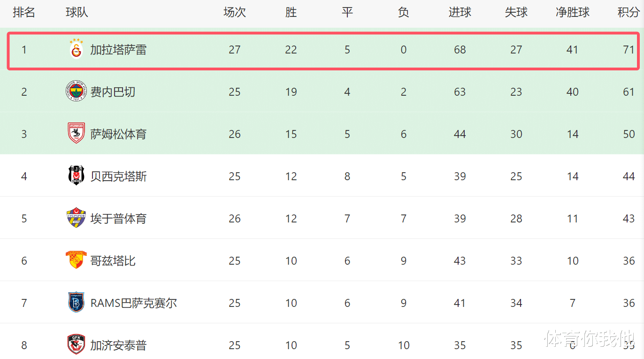Open team link 费内巴切
Image resolution: width=644 pixels, height=359 pixels.
coord(113,92)
